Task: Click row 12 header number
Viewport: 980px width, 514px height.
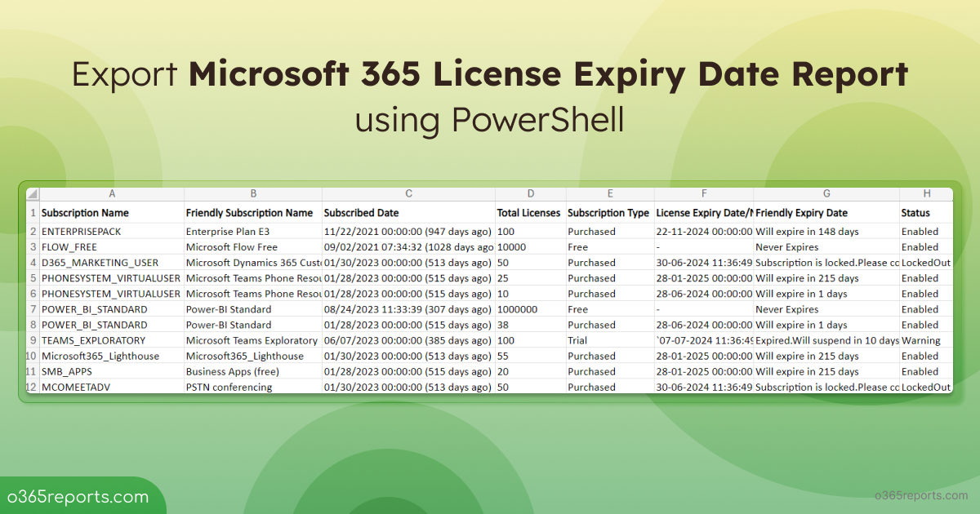Action: point(33,387)
